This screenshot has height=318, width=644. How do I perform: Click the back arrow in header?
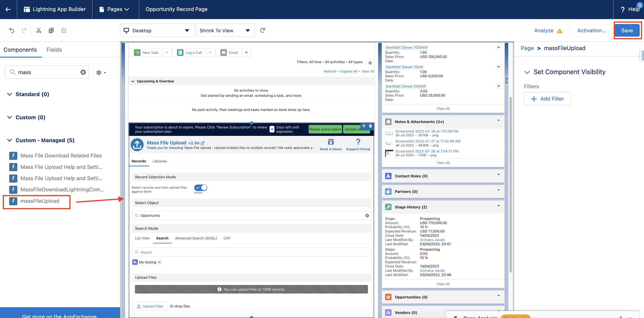[8, 9]
